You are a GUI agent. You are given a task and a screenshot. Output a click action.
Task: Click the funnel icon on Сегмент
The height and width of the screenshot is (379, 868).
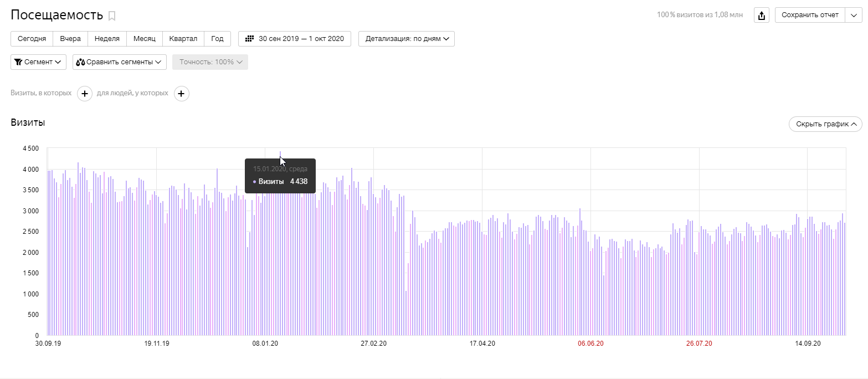point(18,62)
